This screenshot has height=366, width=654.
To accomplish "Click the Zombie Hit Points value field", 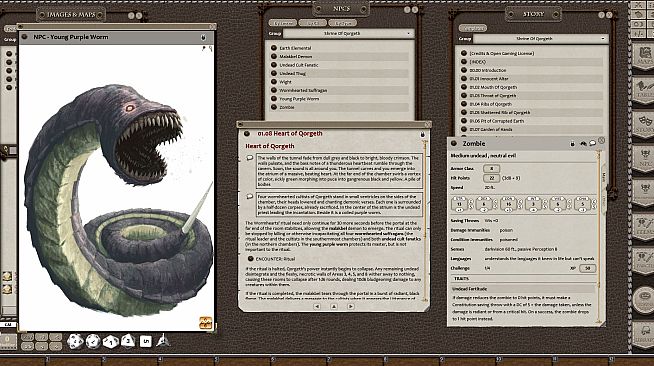I will coord(491,178).
